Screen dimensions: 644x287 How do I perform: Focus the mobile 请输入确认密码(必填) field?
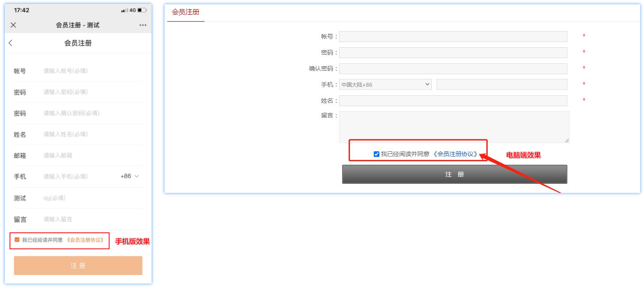(92, 113)
